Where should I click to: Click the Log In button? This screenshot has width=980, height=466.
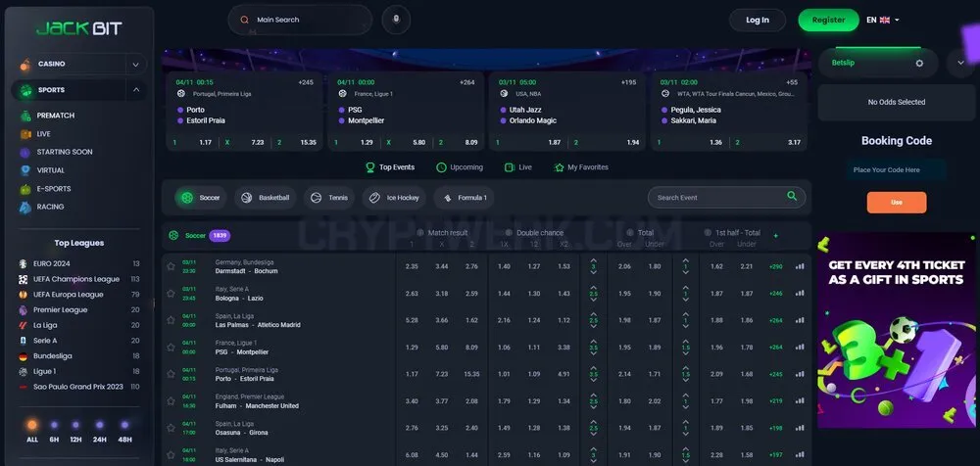pyautogui.click(x=758, y=20)
